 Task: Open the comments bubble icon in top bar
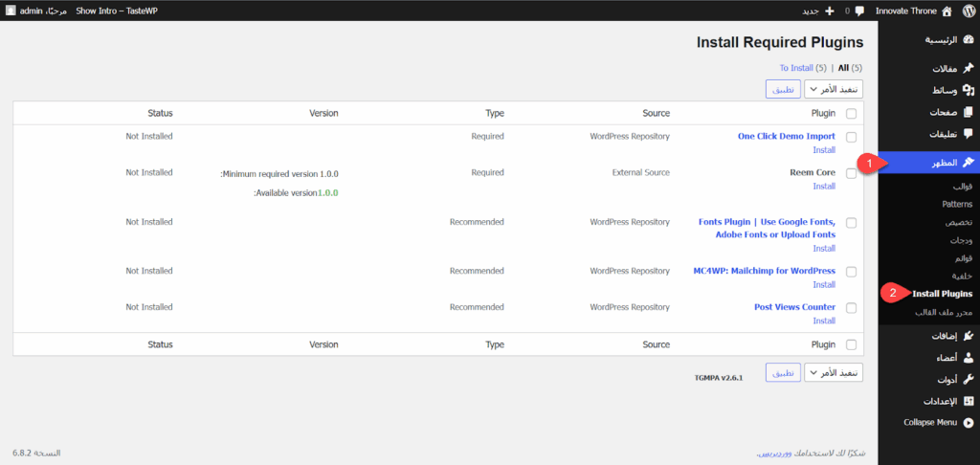[860, 11]
